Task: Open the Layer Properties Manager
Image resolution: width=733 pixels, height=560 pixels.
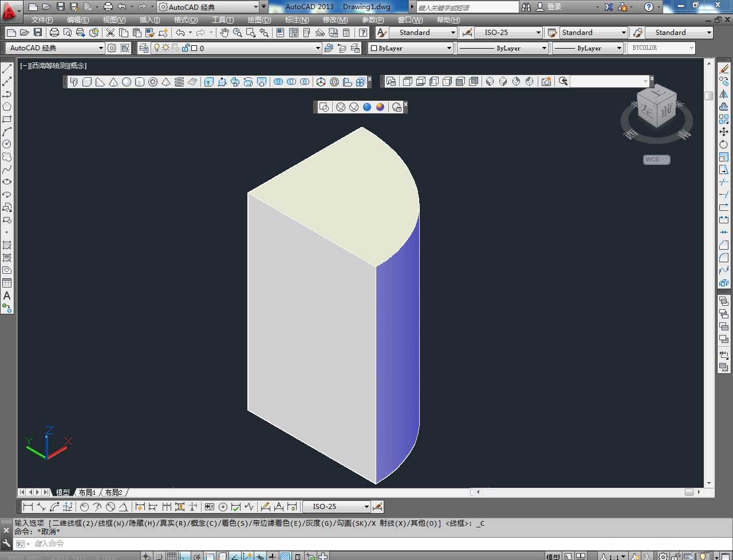Action: [143, 48]
